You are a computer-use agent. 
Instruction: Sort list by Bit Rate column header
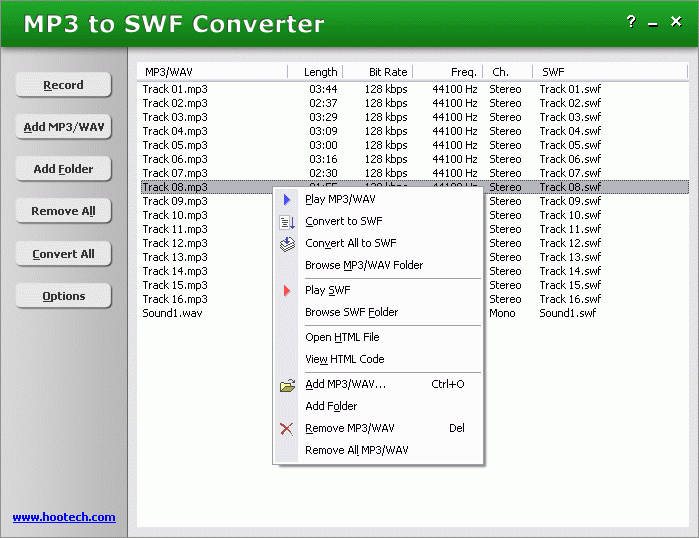tap(387, 72)
